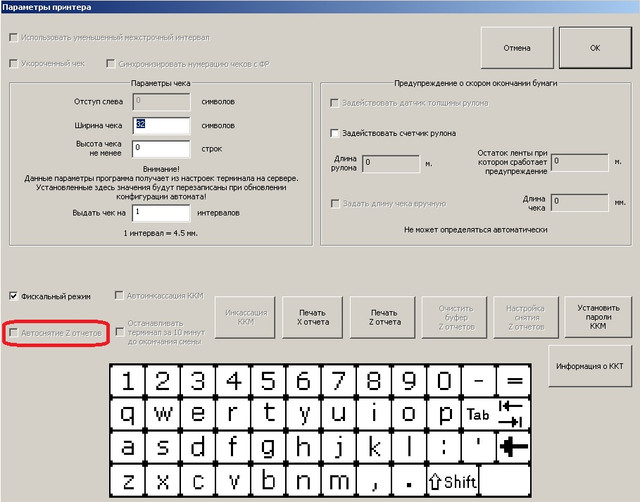
Task: Click Установить пароли ККМ button
Action: (x=598, y=317)
